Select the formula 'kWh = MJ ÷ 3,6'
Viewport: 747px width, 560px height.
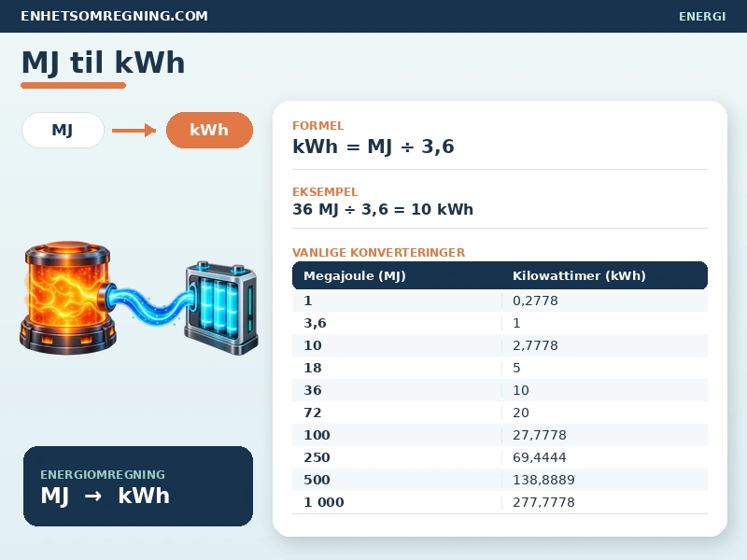point(373,147)
